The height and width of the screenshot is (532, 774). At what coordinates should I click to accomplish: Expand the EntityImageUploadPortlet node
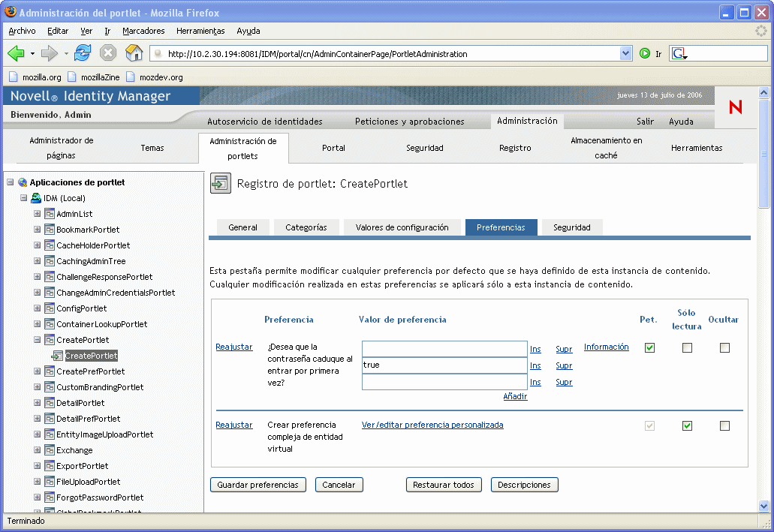(37, 434)
